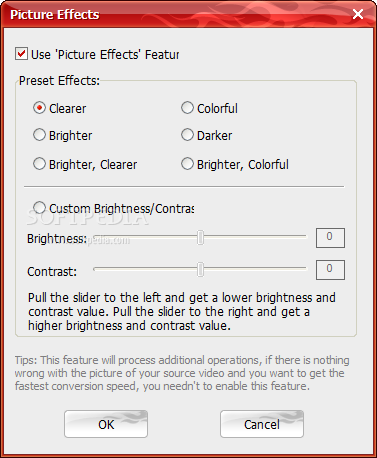Uncheck the Use 'Picture Effects' Feature checkbox

(21, 54)
